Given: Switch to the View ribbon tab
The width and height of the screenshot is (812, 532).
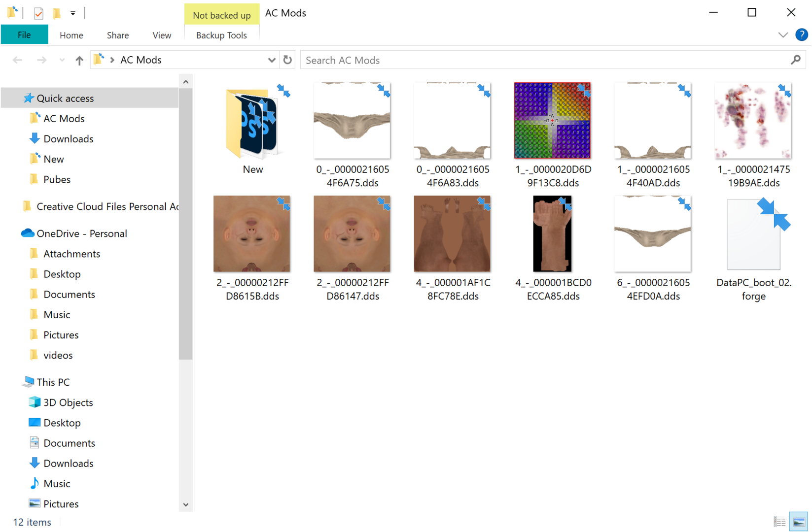Looking at the screenshot, I should 162,35.
